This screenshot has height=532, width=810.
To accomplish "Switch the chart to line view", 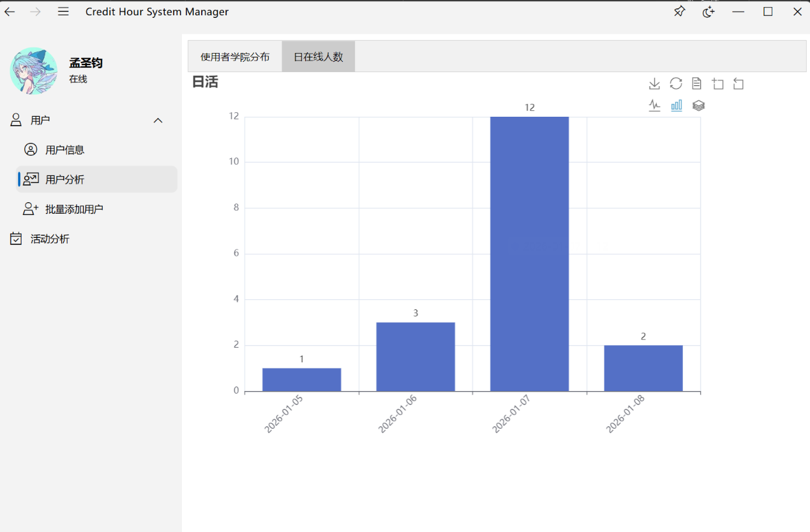I will pos(654,105).
